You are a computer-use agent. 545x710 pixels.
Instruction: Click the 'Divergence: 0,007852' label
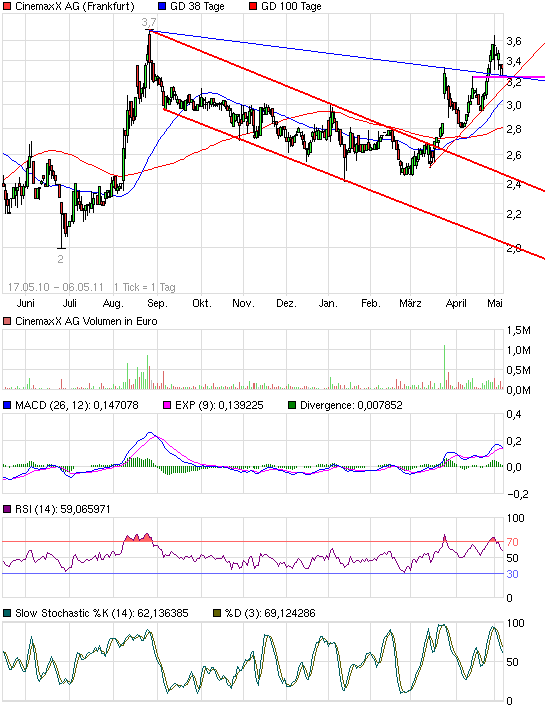point(351,405)
